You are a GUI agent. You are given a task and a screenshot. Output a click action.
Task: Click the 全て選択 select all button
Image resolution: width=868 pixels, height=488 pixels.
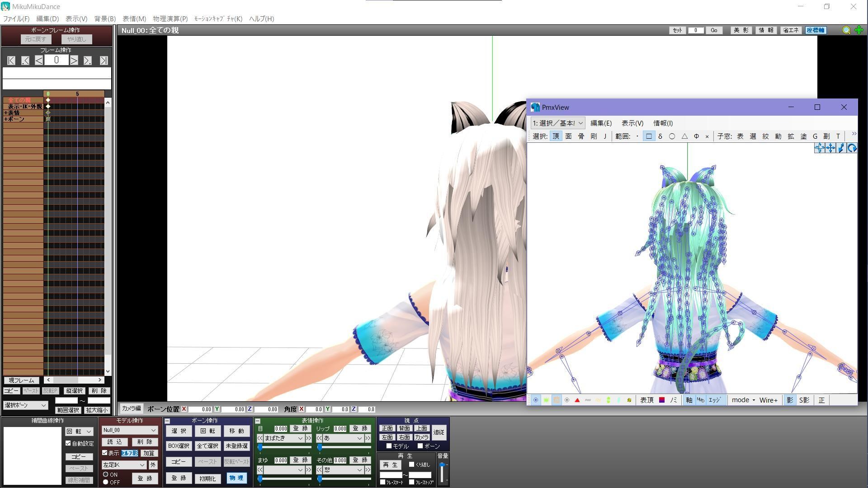coord(208,446)
